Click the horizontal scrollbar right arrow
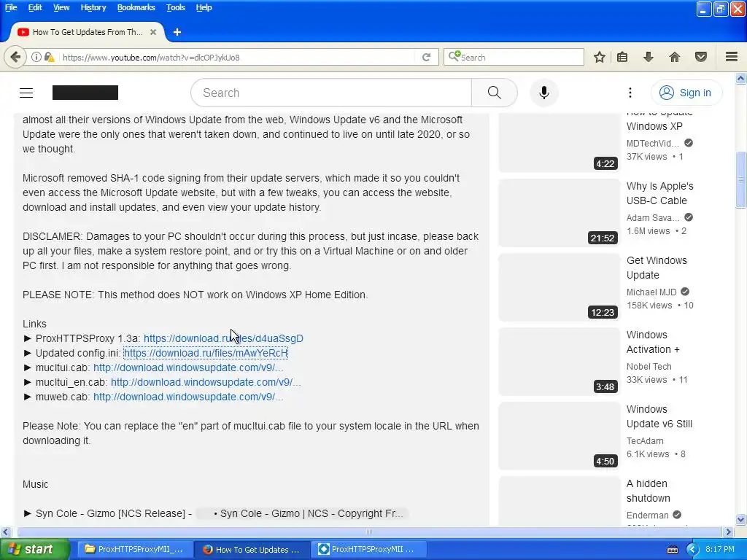The image size is (747, 560). click(x=729, y=532)
